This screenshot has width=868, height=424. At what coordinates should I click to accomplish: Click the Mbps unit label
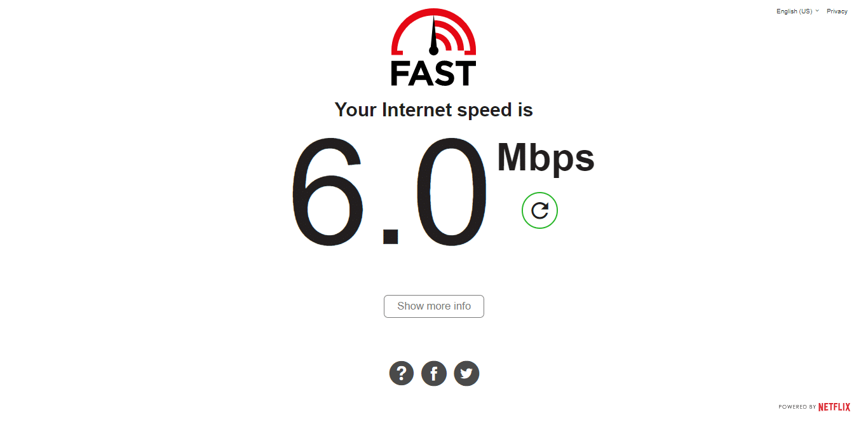tap(546, 159)
